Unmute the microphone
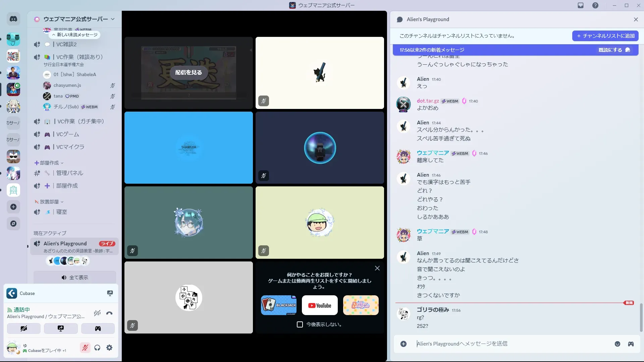 pos(85,348)
